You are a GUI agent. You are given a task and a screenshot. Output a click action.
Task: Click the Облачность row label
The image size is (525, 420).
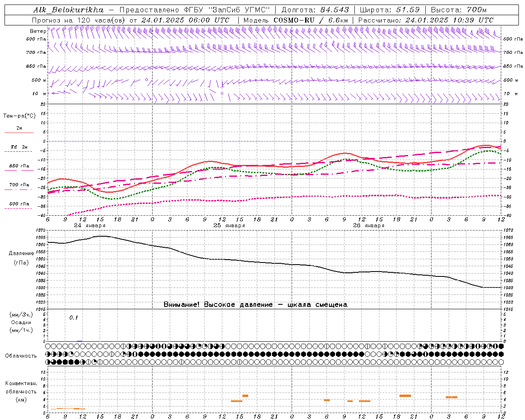tap(21, 356)
